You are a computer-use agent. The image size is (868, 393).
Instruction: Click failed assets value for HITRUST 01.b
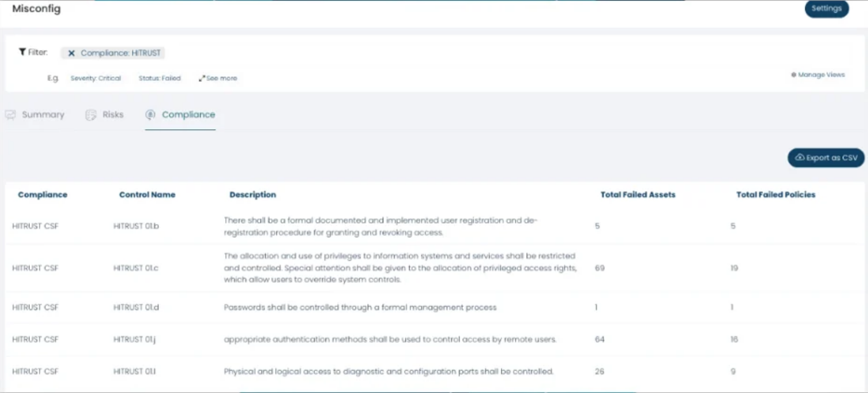(597, 226)
